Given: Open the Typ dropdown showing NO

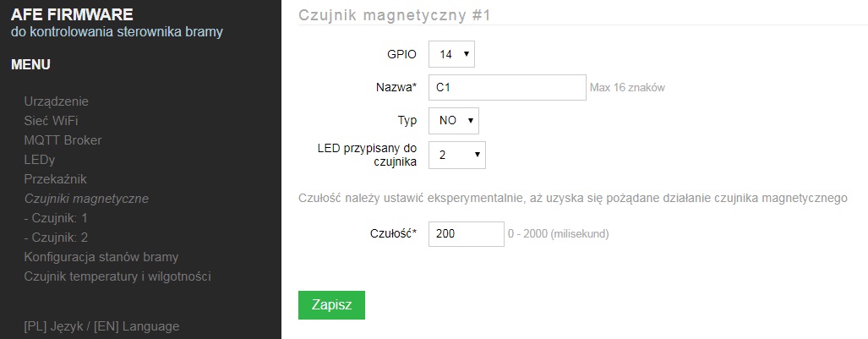Looking at the screenshot, I should 454,121.
